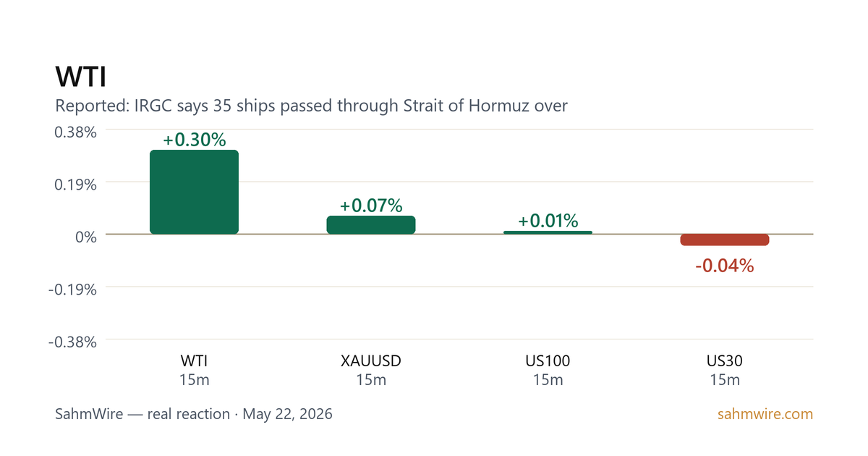
Task: Click the US30 axis label
Action: 725,360
